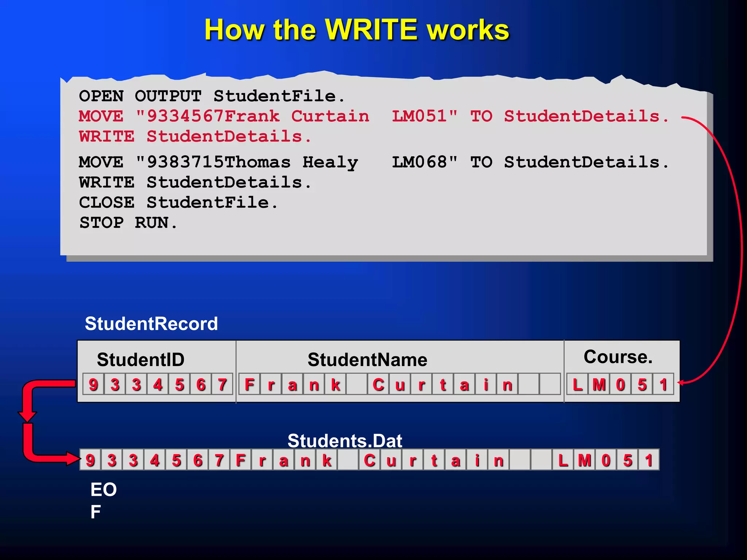The width and height of the screenshot is (747, 560).
Task: Click the 'StudentRecord' label
Action: [x=151, y=323]
